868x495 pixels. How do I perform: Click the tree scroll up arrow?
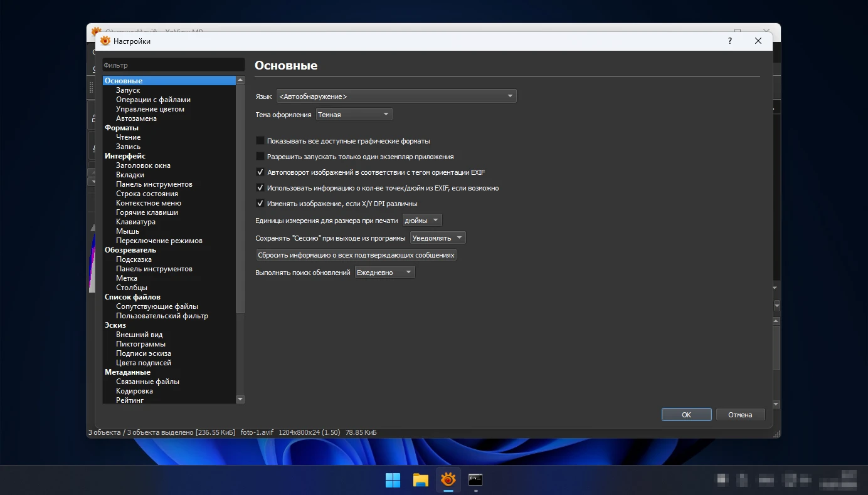(x=240, y=80)
